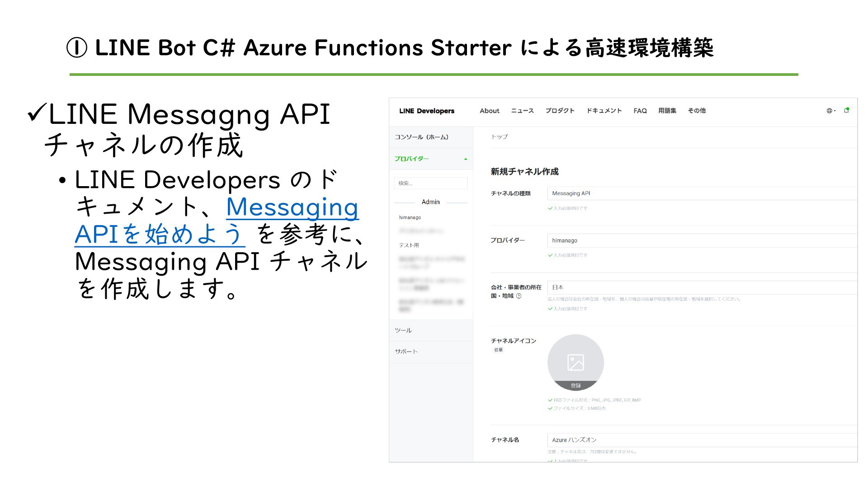The image size is (868, 488).
Task: Open the About menu item
Action: tap(489, 111)
